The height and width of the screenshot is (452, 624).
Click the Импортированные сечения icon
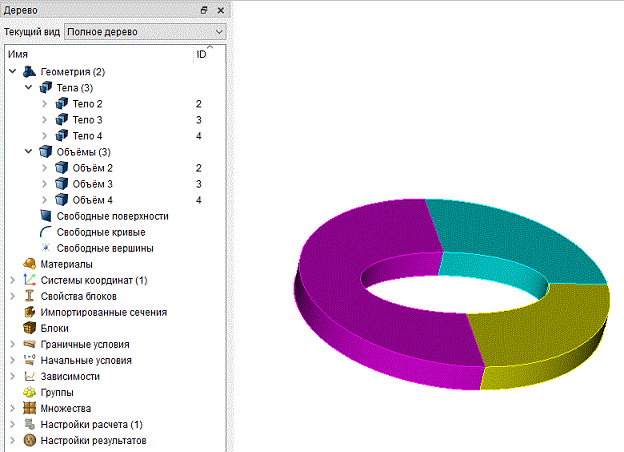click(x=29, y=312)
